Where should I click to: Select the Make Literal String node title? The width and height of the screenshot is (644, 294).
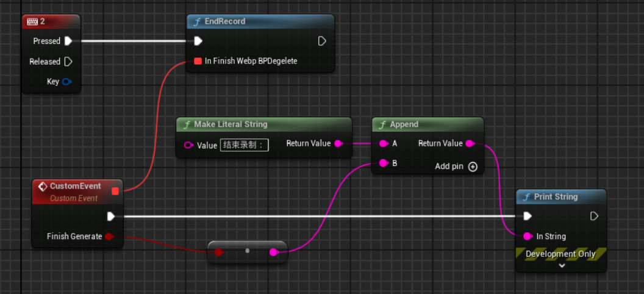(x=231, y=124)
